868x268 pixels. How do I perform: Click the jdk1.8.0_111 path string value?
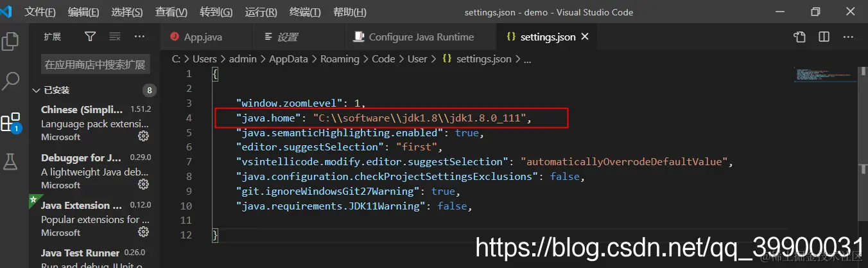[420, 118]
